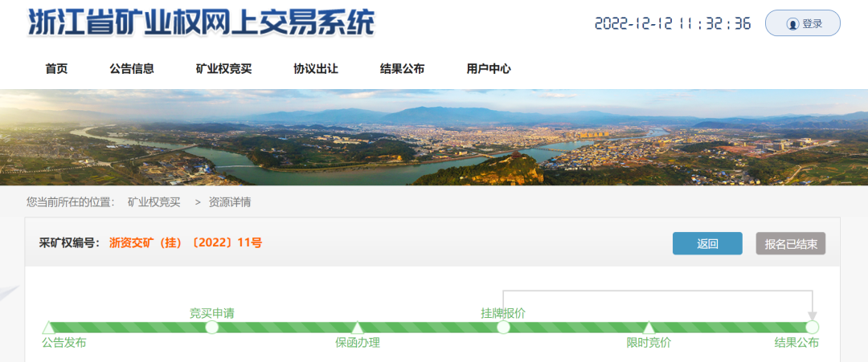Go to 矿业权竞买 in the top navigation

tap(223, 69)
